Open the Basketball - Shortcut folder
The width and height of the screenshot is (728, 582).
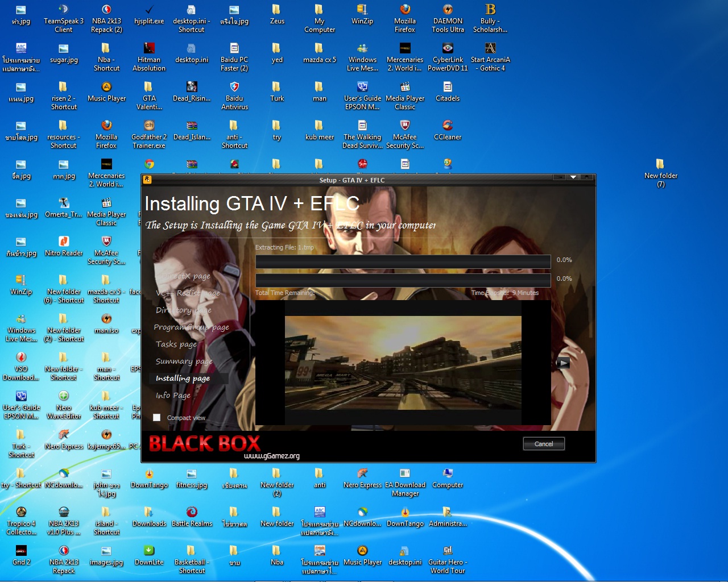(192, 559)
